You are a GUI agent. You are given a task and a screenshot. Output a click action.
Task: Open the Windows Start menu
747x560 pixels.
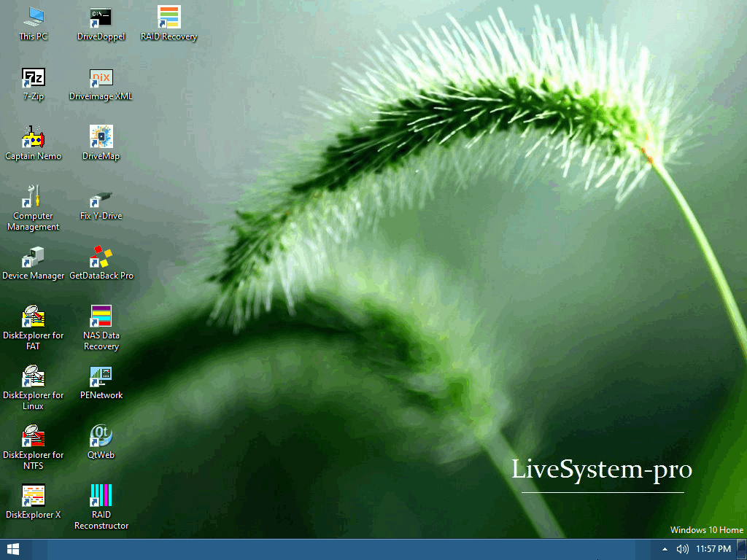point(12,549)
